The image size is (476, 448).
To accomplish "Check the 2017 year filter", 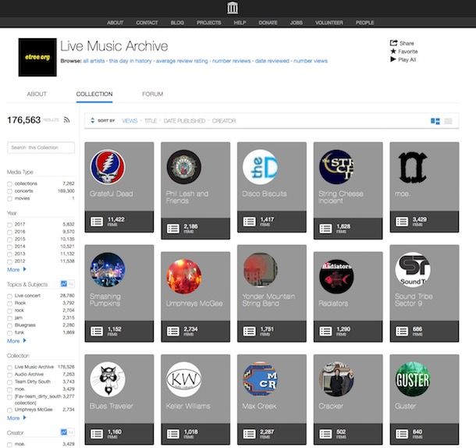I will tap(9, 225).
